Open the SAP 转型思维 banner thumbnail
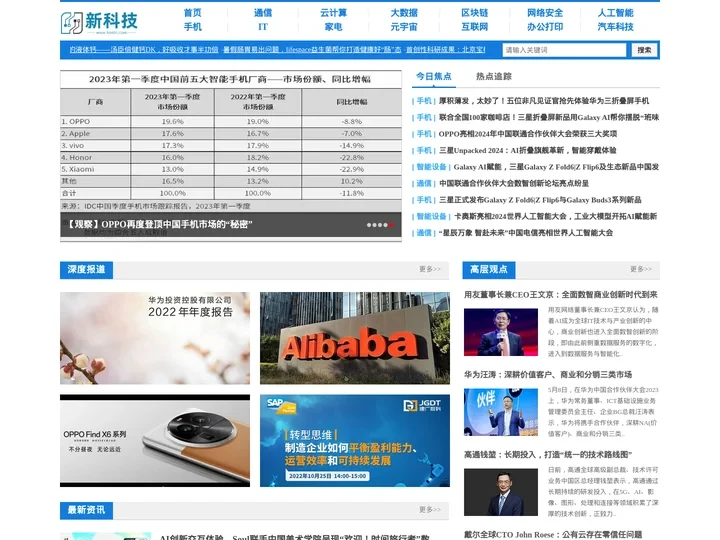 355,440
